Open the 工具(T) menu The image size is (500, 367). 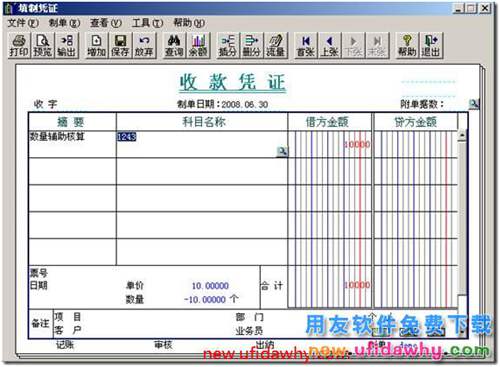147,23
